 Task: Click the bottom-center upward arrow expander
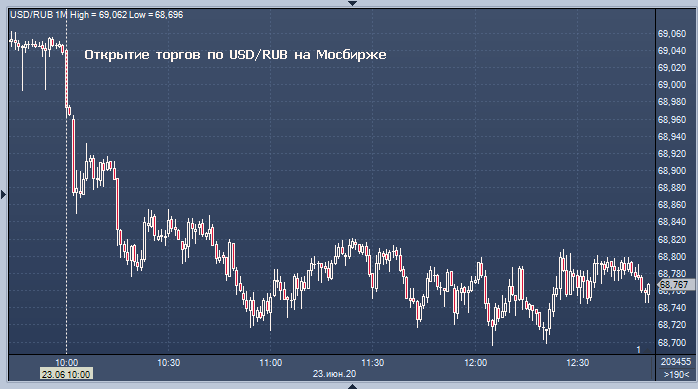coord(352,386)
